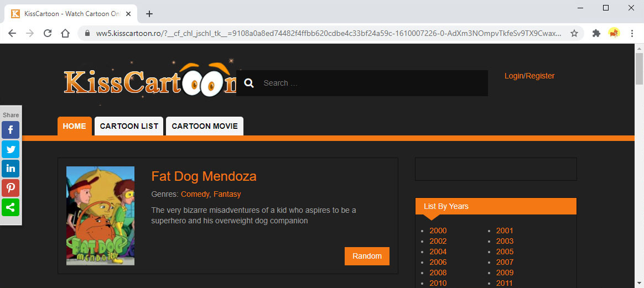Share page on Pinterest
The width and height of the screenshot is (644, 288).
11,188
